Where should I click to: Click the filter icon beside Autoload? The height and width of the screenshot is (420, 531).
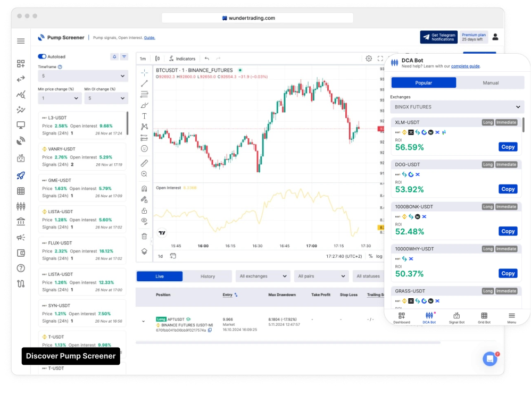[125, 56]
